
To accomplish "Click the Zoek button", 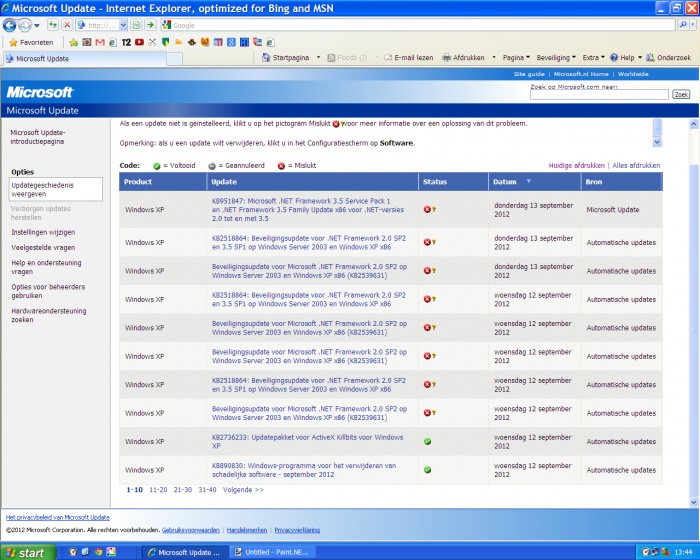I will (681, 94).
